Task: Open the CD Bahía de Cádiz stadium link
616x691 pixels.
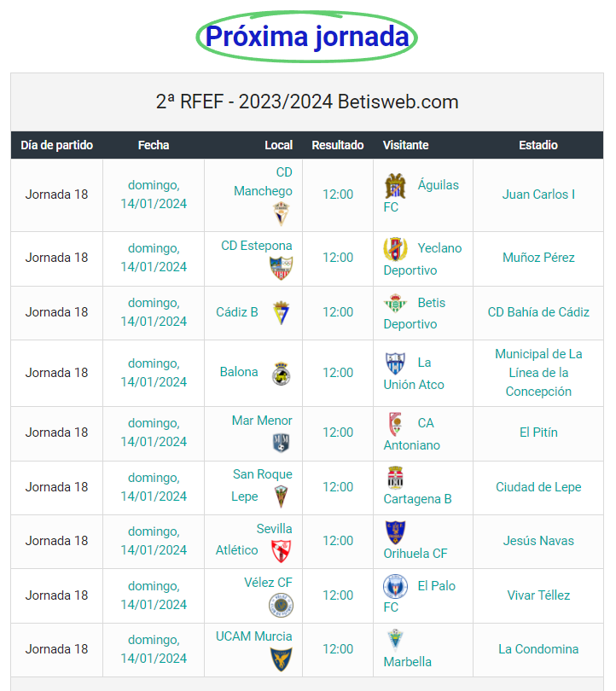Action: (x=538, y=312)
